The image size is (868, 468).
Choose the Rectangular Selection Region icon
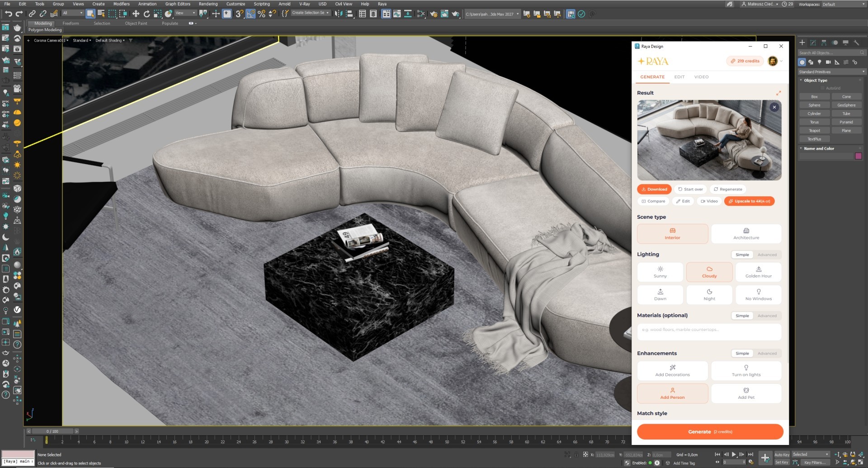point(112,14)
